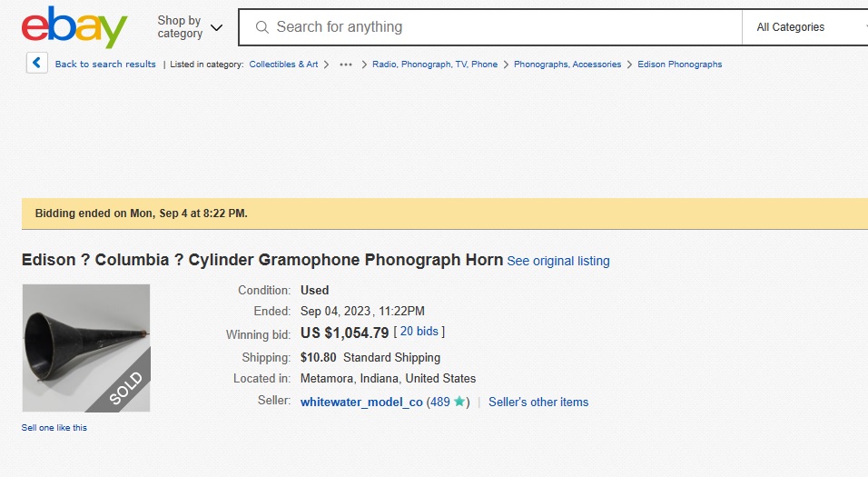
Task: Click the search magnifier icon
Action: pyautogui.click(x=261, y=27)
